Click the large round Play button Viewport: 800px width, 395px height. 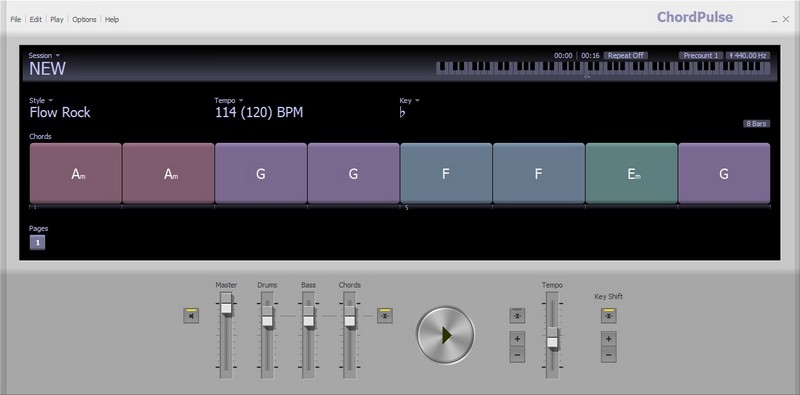(445, 335)
